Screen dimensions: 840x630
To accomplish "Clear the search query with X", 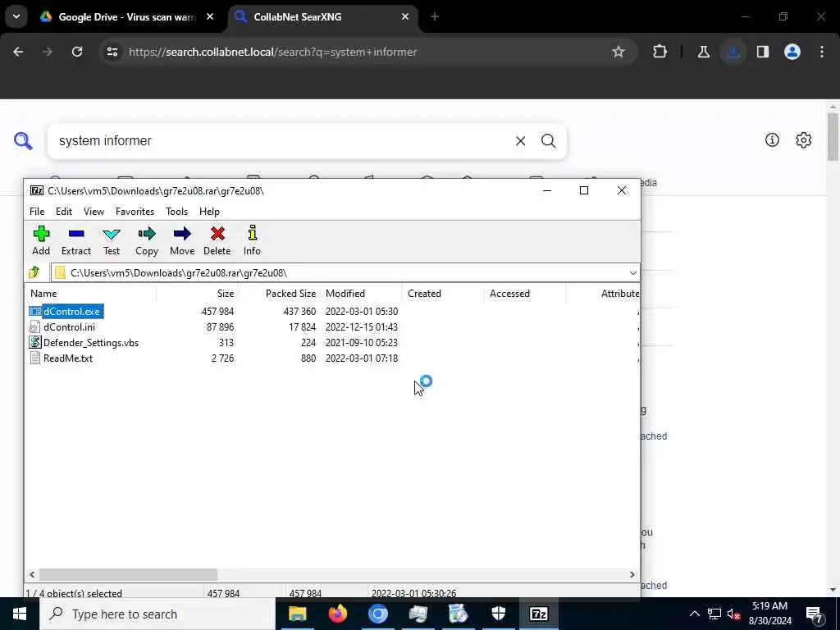I will (520, 141).
